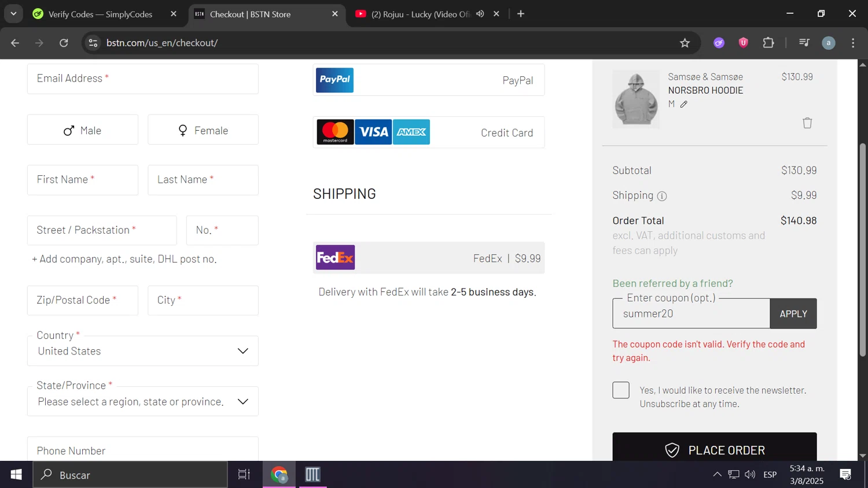Choose PayPal payment method
The image size is (868, 488).
[429, 80]
